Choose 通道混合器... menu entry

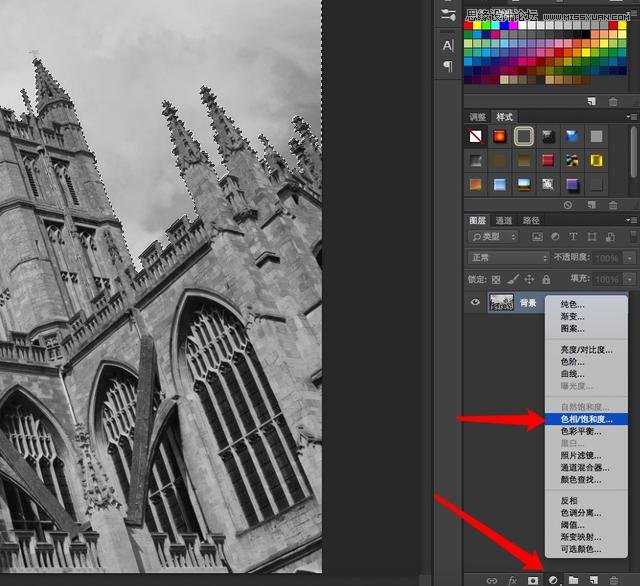pyautogui.click(x=586, y=468)
